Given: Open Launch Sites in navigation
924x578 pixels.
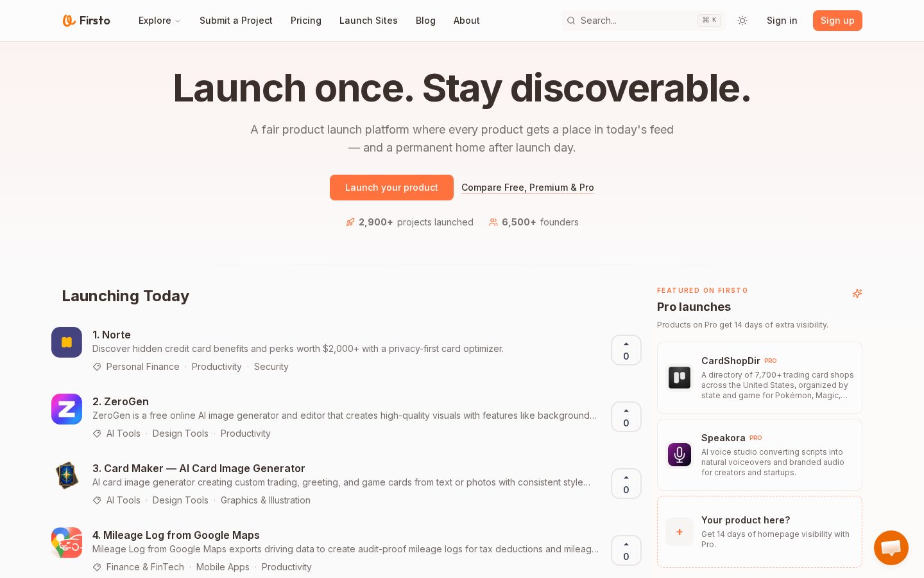Looking at the screenshot, I should click(x=368, y=21).
